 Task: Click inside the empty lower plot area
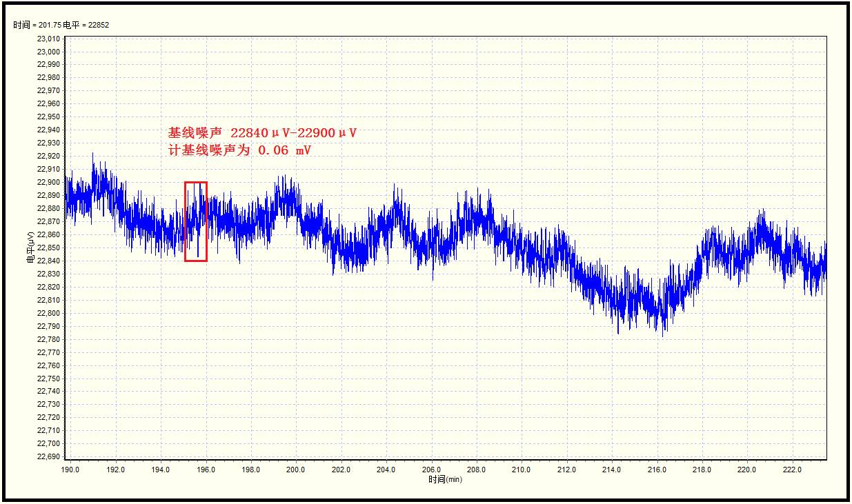414,400
